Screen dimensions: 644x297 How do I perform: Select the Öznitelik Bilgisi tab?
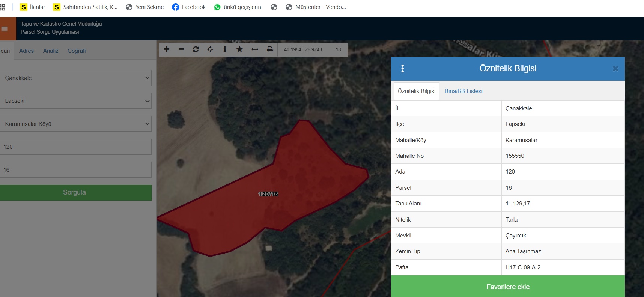pyautogui.click(x=416, y=91)
